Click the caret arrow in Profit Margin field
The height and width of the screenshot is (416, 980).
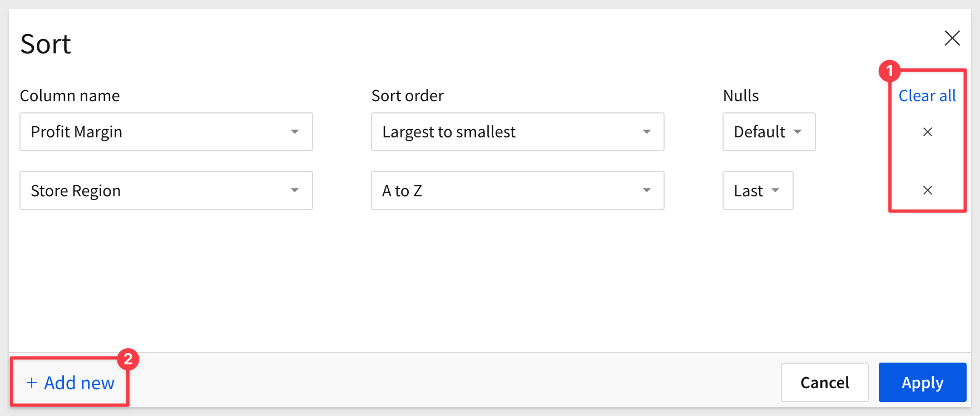[295, 132]
